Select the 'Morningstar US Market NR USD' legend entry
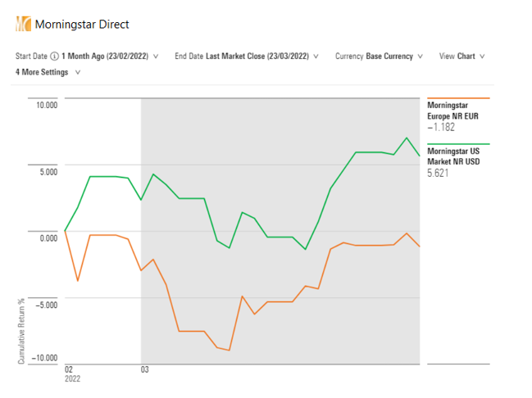Image resolution: width=532 pixels, height=398 pixels. (x=457, y=156)
